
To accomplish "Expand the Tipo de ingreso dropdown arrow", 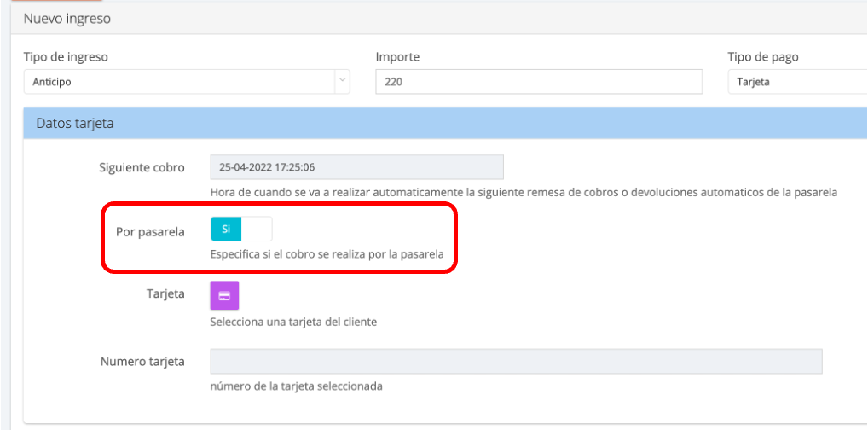I will click(x=342, y=82).
